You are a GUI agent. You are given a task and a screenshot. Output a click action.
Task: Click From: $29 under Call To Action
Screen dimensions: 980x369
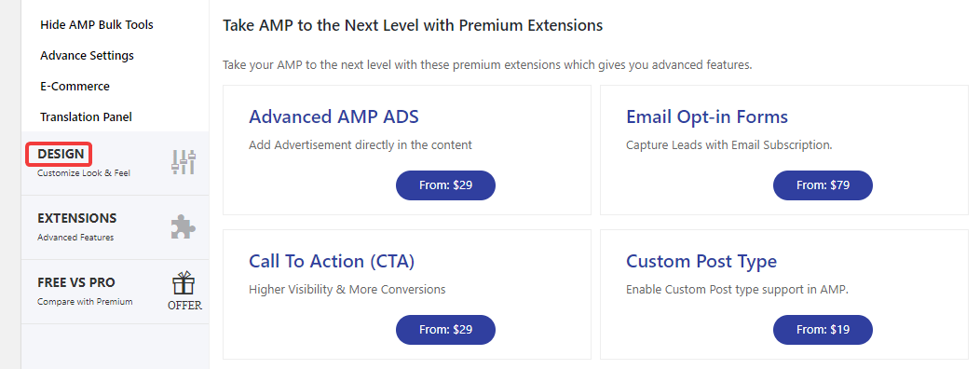click(445, 330)
